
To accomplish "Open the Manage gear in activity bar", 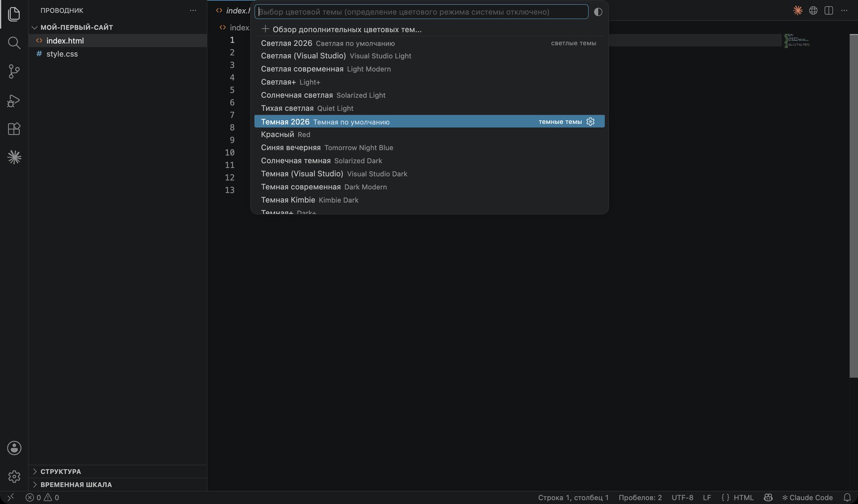I will pos(14,476).
